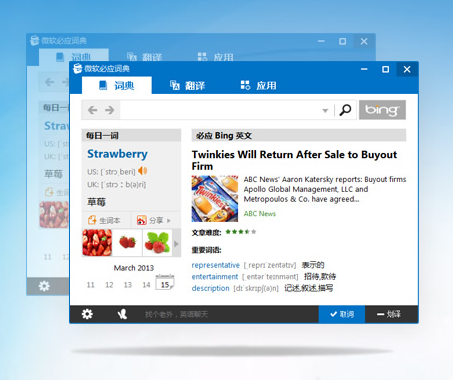This screenshot has height=380, width=453.
Task: Toggle the 取词 word capture option
Action: point(342,314)
